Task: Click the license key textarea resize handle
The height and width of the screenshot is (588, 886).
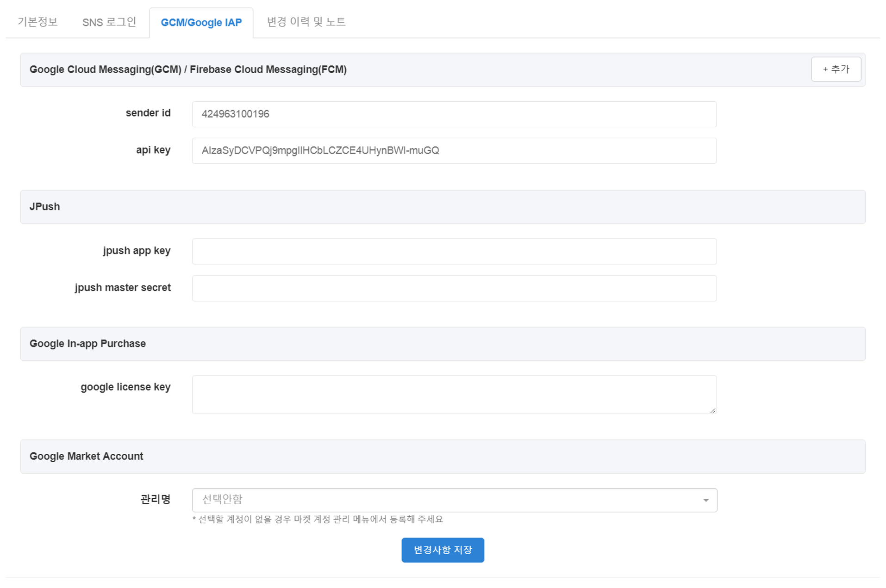Action: click(x=712, y=410)
